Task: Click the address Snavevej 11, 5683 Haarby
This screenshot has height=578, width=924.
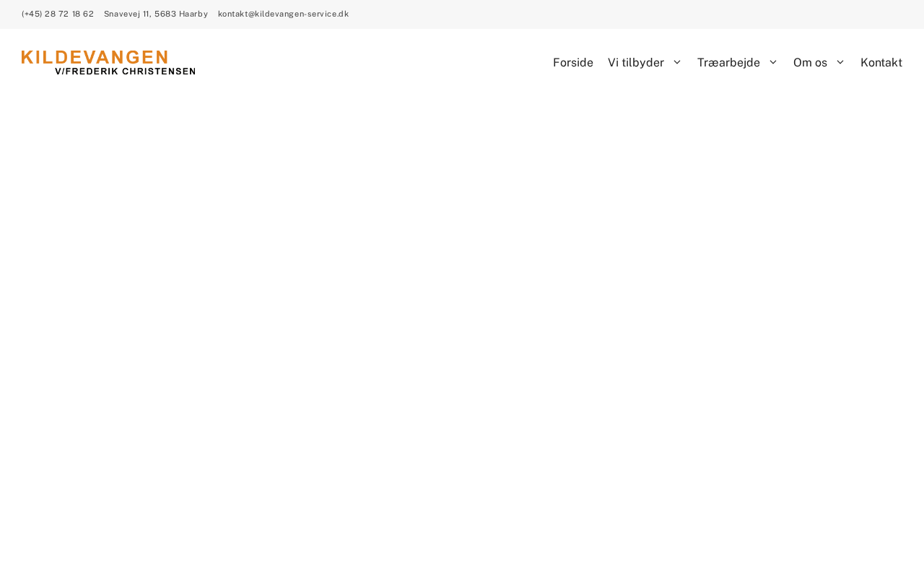Action: [156, 14]
